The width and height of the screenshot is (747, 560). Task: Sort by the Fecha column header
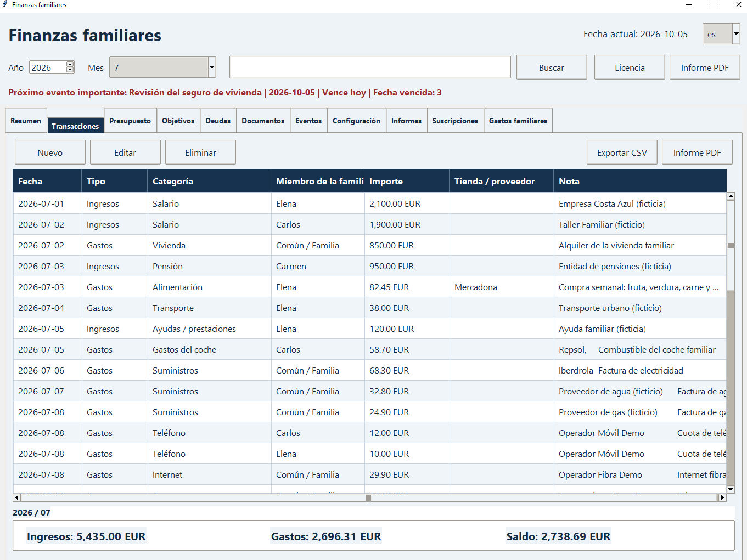[x=47, y=181]
